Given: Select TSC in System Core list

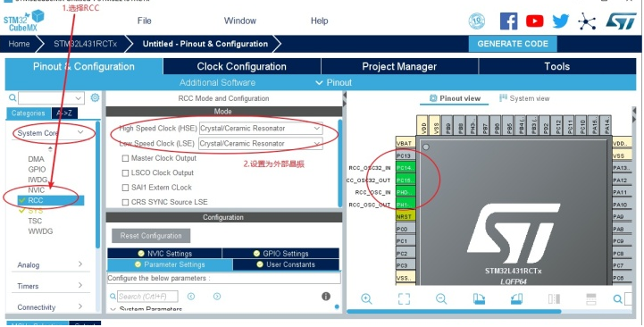Looking at the screenshot, I should pyautogui.click(x=35, y=221).
